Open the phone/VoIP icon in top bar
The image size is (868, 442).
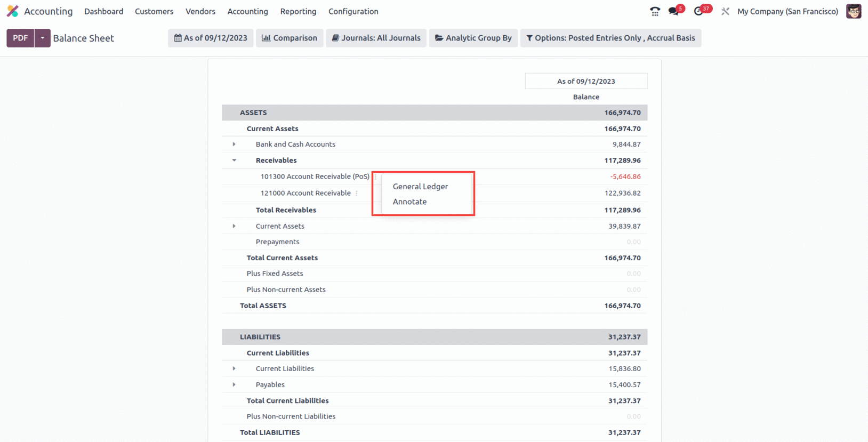(655, 11)
